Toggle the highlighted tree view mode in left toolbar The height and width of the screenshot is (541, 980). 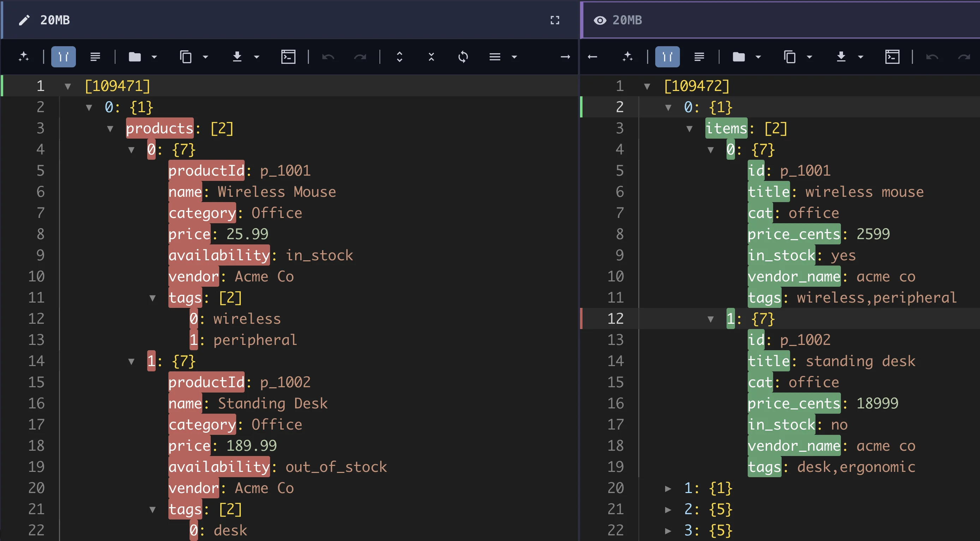tap(63, 57)
